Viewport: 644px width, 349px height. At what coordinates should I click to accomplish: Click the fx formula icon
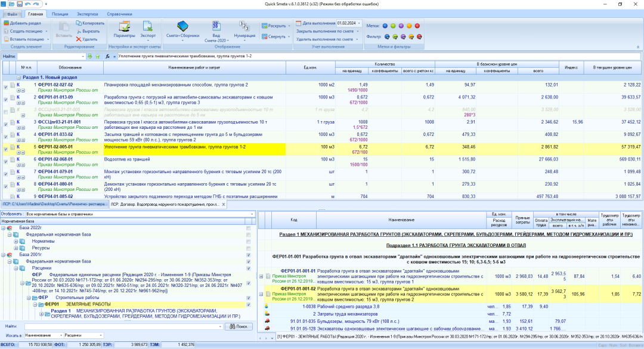coord(107,56)
